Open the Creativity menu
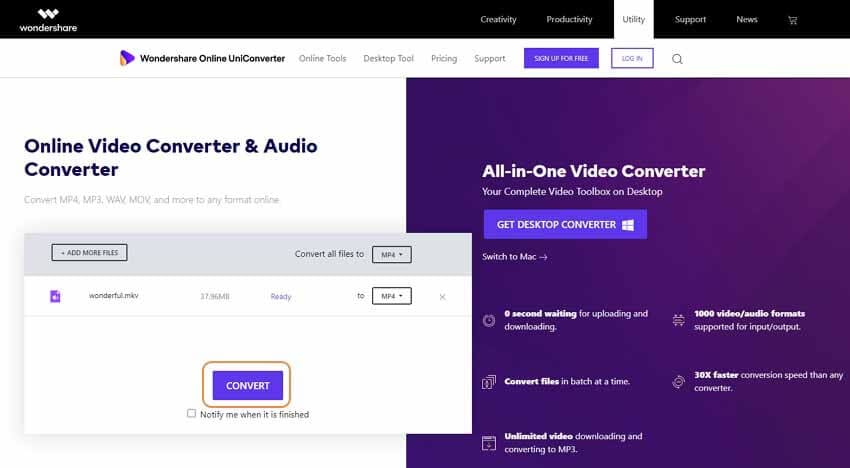The width and height of the screenshot is (850, 468). point(498,20)
